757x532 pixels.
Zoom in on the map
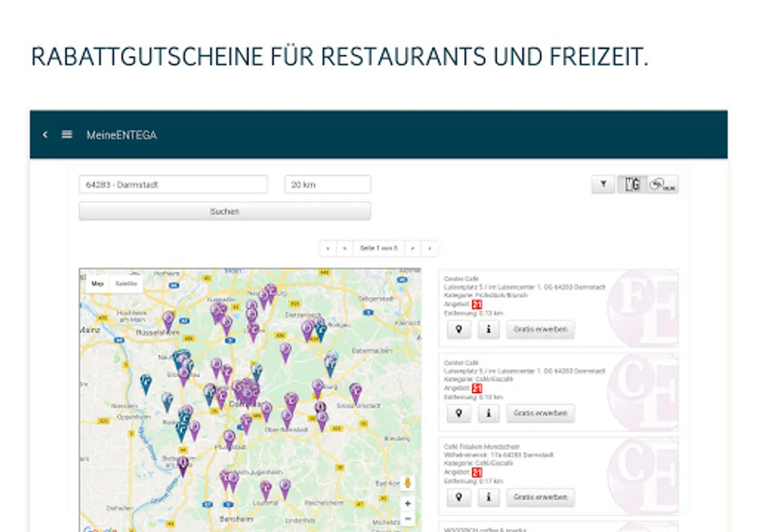407,504
